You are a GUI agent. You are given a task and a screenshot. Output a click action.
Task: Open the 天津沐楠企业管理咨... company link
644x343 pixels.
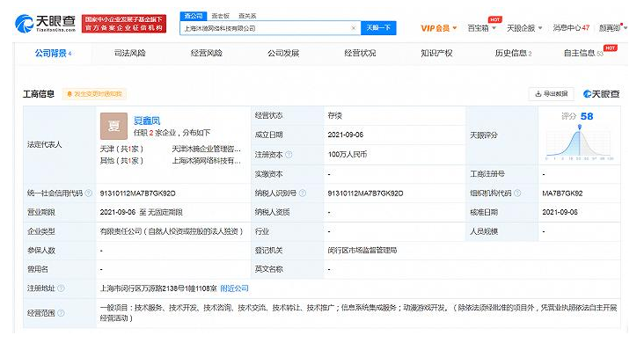206,149
